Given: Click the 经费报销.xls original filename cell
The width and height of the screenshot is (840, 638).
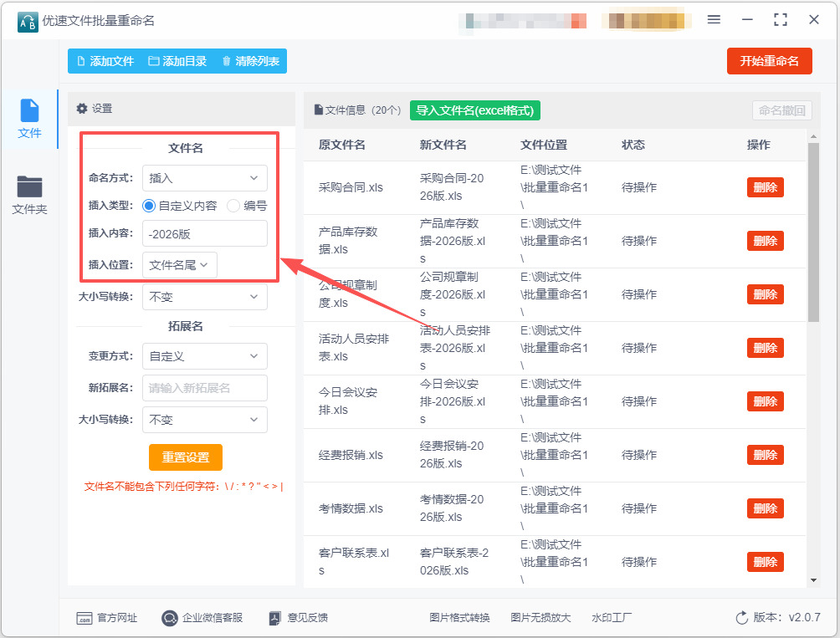Looking at the screenshot, I should click(x=351, y=455).
